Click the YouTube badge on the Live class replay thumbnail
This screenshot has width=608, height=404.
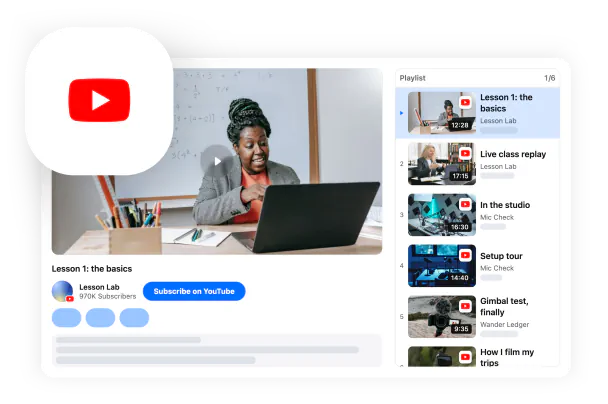click(465, 153)
